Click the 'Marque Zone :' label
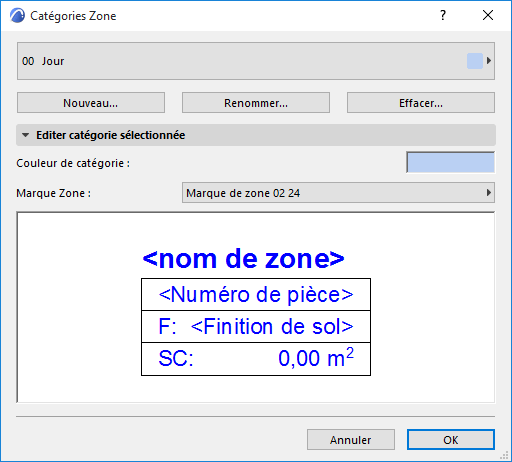The width and height of the screenshot is (512, 462). pyautogui.click(x=53, y=193)
